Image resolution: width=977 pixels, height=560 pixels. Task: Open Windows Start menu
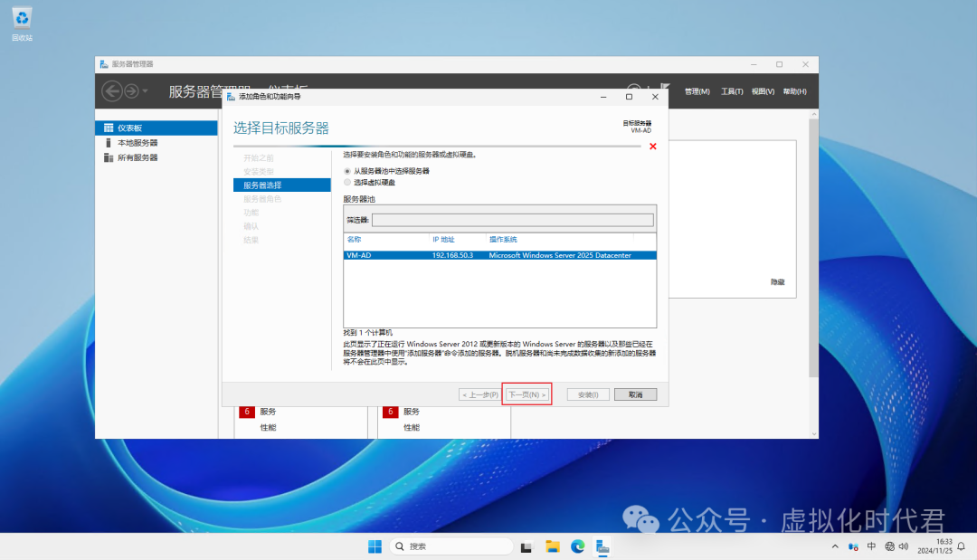(375, 546)
